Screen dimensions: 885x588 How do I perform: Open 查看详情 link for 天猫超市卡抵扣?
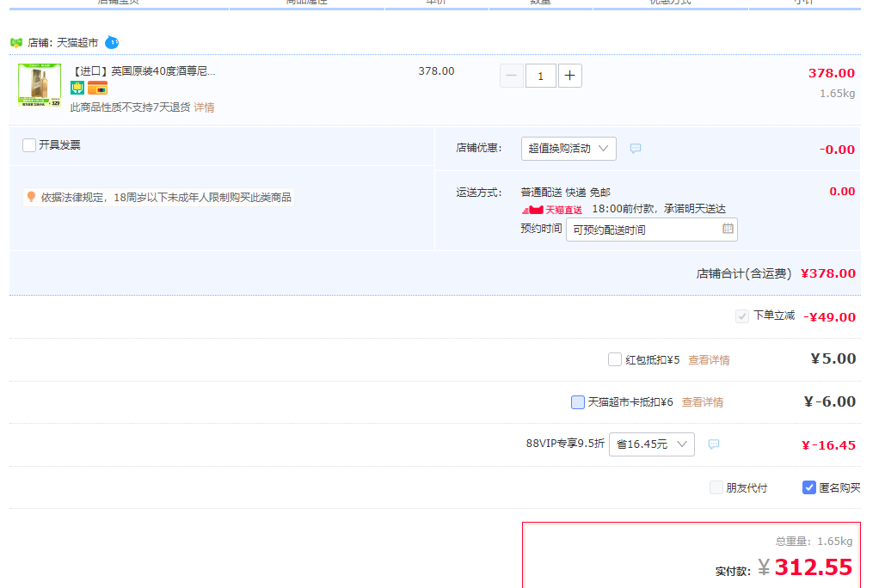(x=702, y=402)
